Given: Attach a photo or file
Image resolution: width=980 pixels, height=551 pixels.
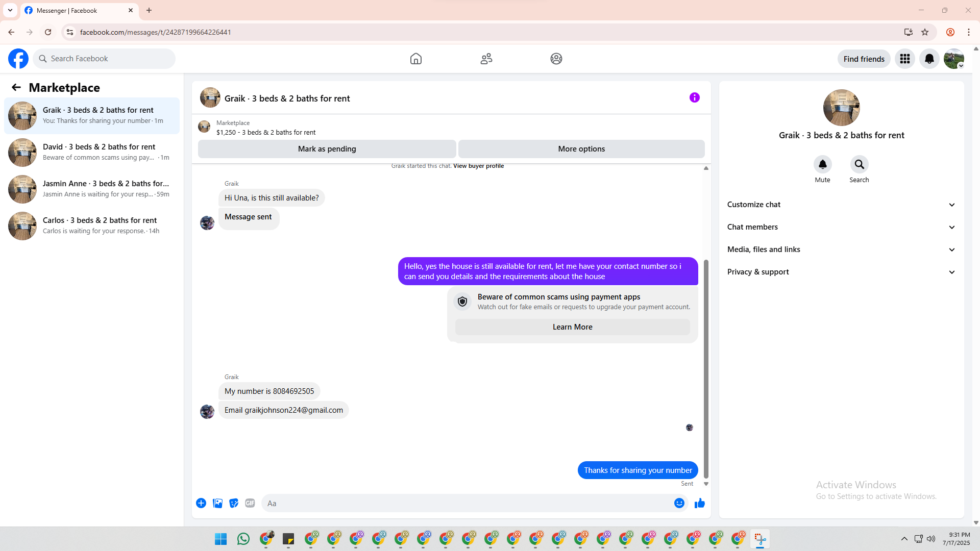Looking at the screenshot, I should point(217,503).
